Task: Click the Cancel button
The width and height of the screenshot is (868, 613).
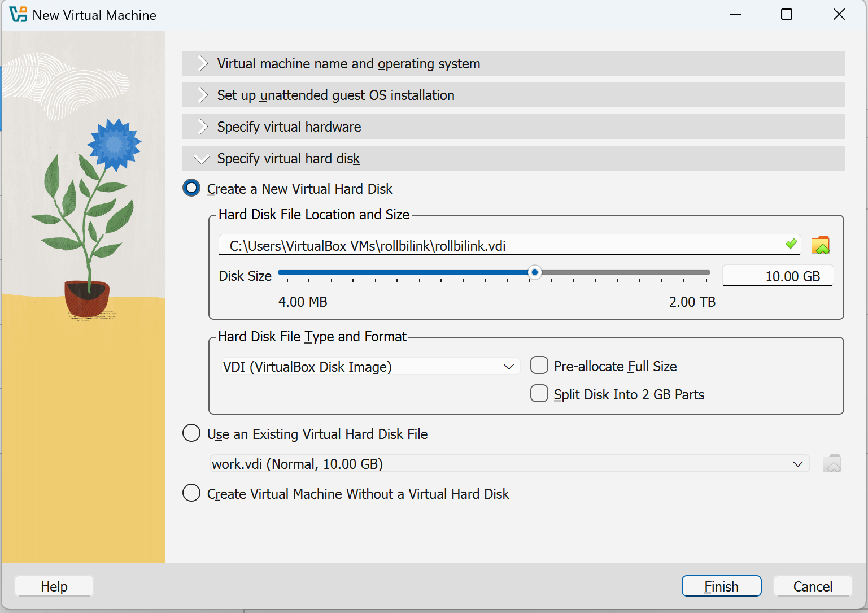Action: [x=813, y=586]
